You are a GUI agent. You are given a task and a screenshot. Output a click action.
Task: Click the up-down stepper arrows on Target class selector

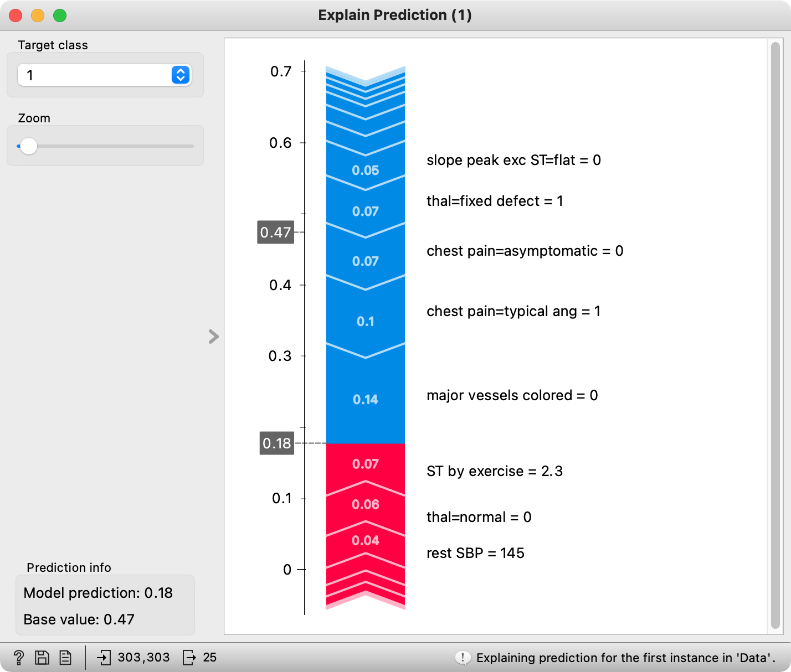(x=180, y=75)
